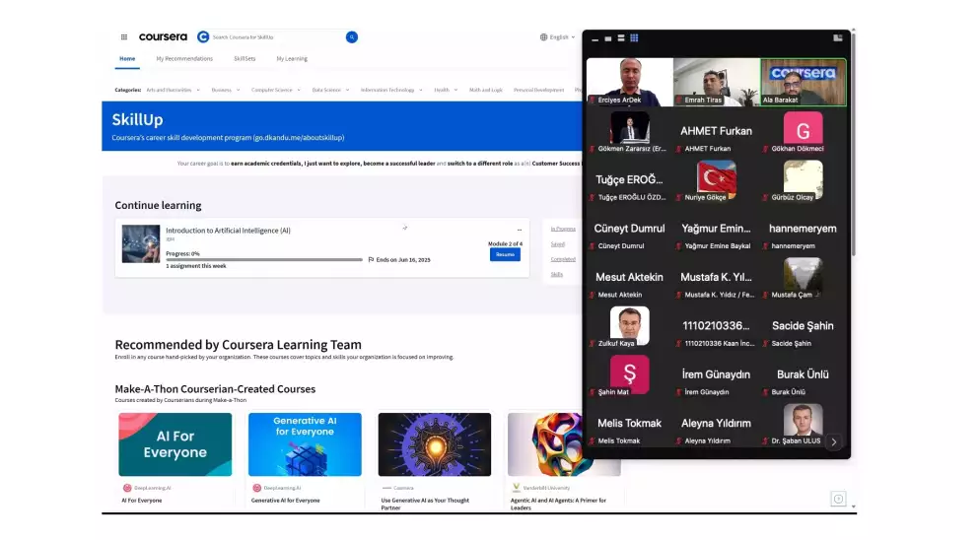The image size is (980, 540).
Task: Click the blue Coursera C icon by search
Action: 203,36
